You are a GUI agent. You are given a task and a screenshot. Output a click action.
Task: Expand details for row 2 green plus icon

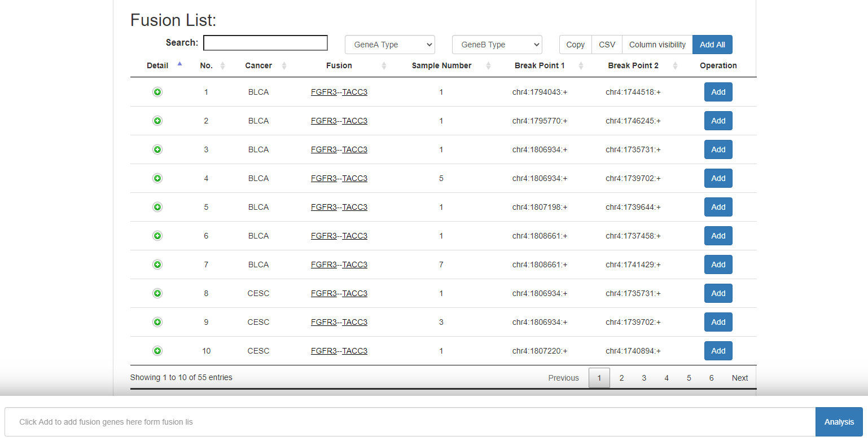pyautogui.click(x=157, y=121)
